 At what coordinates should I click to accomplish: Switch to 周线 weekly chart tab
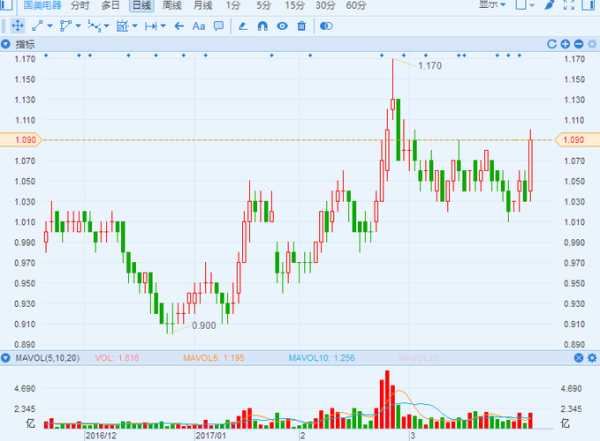pos(171,6)
